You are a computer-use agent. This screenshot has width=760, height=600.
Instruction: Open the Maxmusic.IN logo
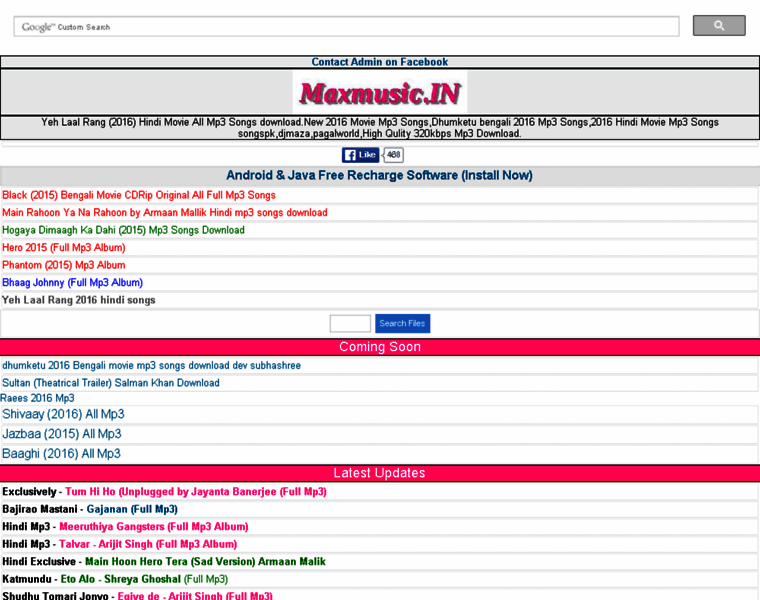click(380, 93)
